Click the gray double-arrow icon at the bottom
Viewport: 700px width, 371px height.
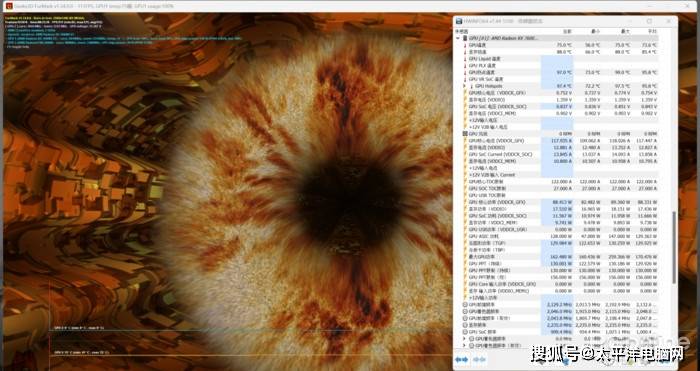[479, 359]
